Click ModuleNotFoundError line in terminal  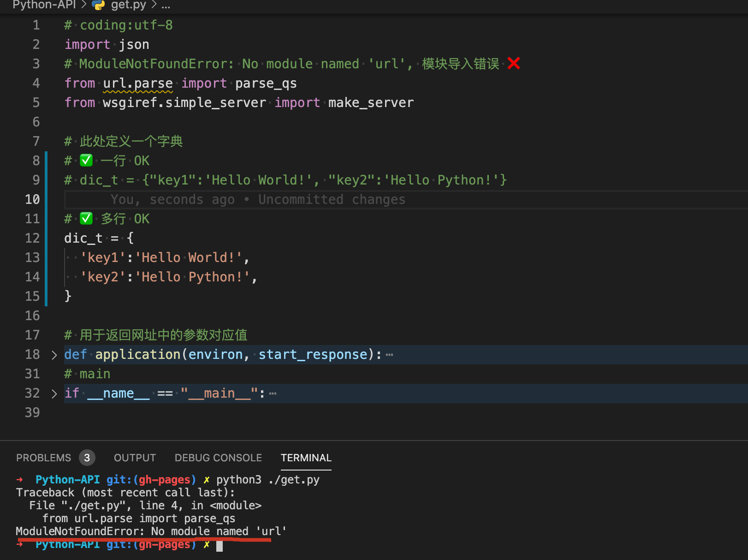coord(151,531)
